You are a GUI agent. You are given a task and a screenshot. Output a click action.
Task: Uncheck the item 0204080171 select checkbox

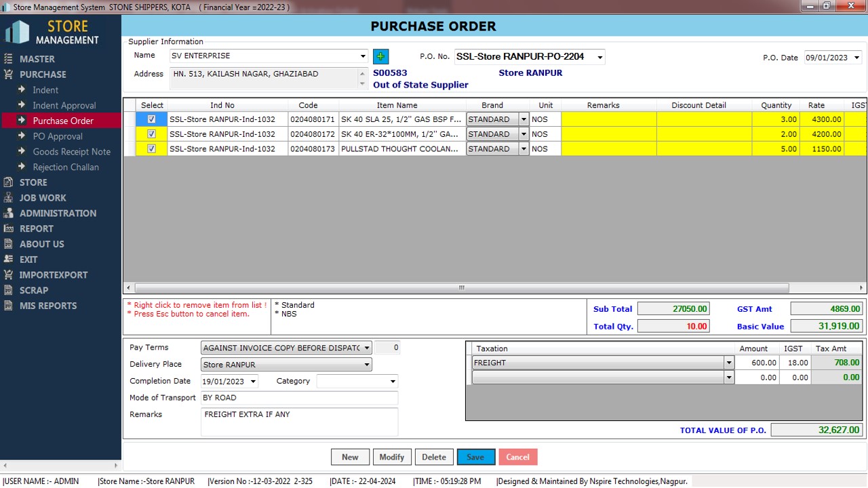coord(151,119)
